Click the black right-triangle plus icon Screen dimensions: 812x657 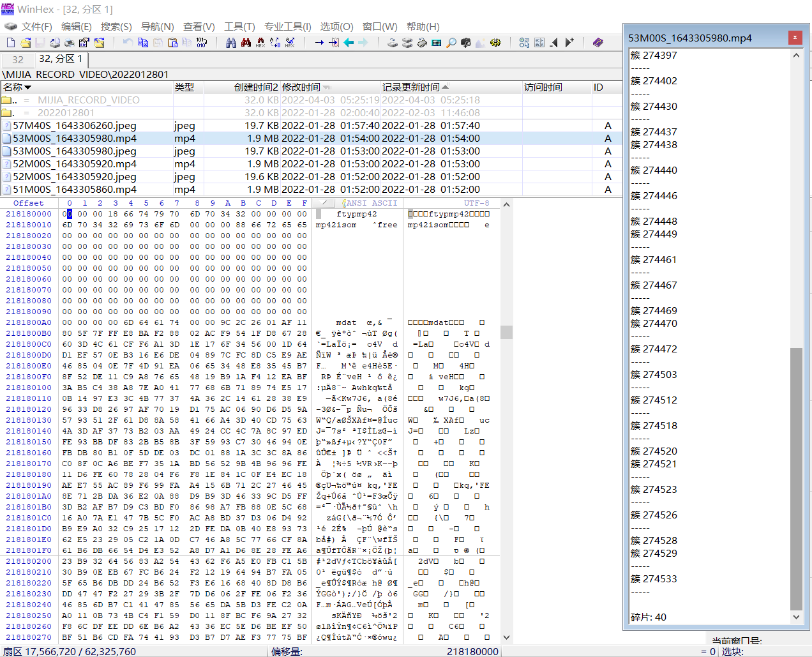coord(569,43)
